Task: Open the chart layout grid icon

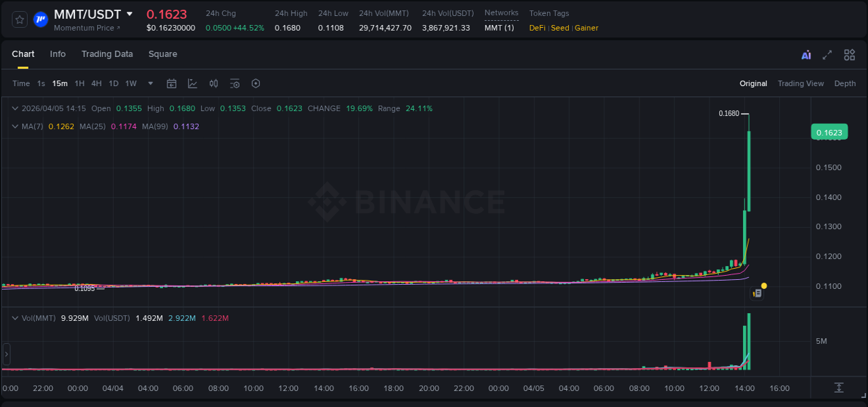Action: point(849,54)
